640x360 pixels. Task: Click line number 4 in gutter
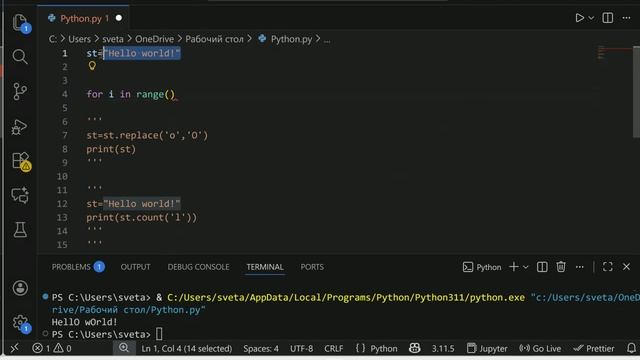click(x=65, y=94)
